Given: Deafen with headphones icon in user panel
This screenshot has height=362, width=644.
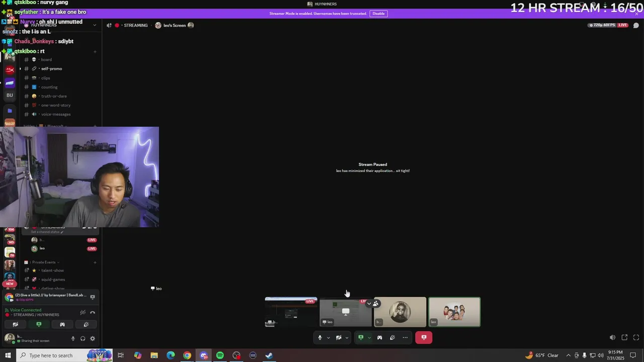Looking at the screenshot, I should (x=83, y=338).
